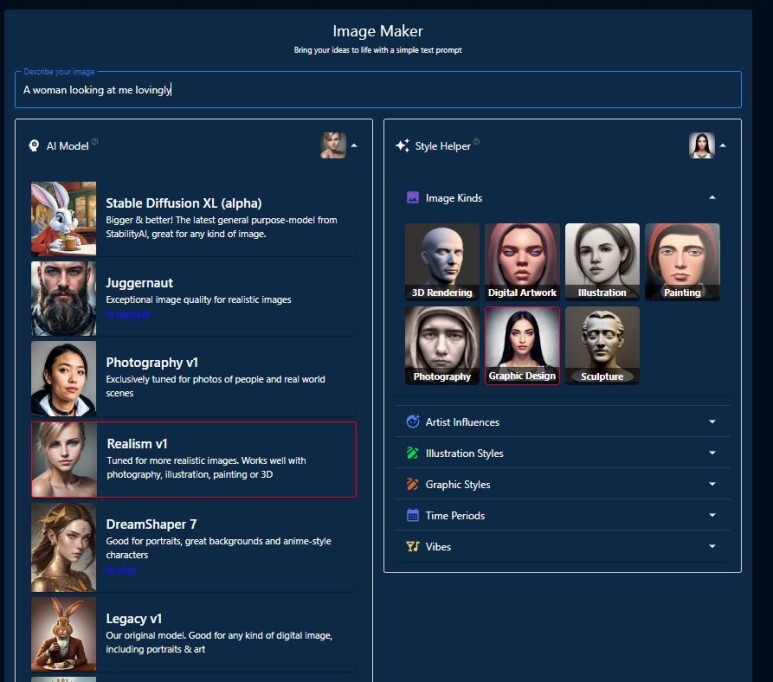Select the 3D Rendering image kind
The height and width of the screenshot is (682, 773).
click(442, 261)
